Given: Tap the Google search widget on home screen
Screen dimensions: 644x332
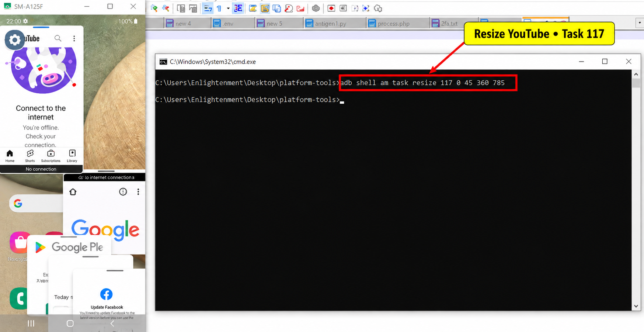Looking at the screenshot, I should coord(36,203).
